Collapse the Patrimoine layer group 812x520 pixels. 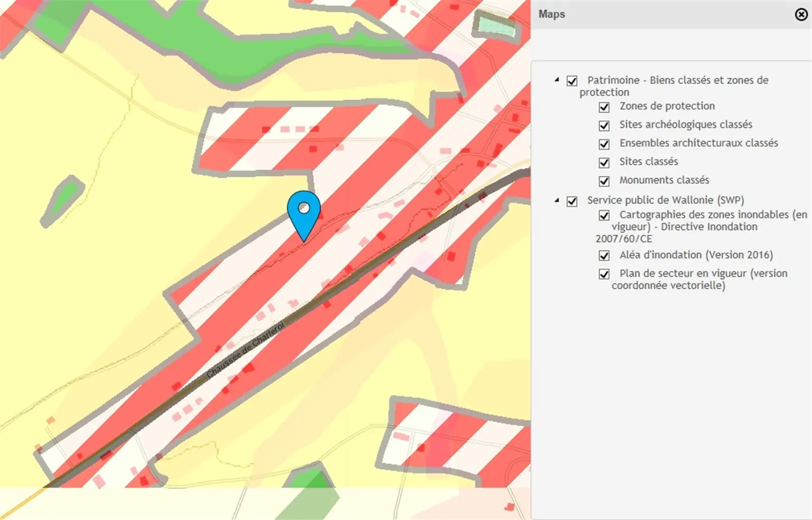click(557, 80)
